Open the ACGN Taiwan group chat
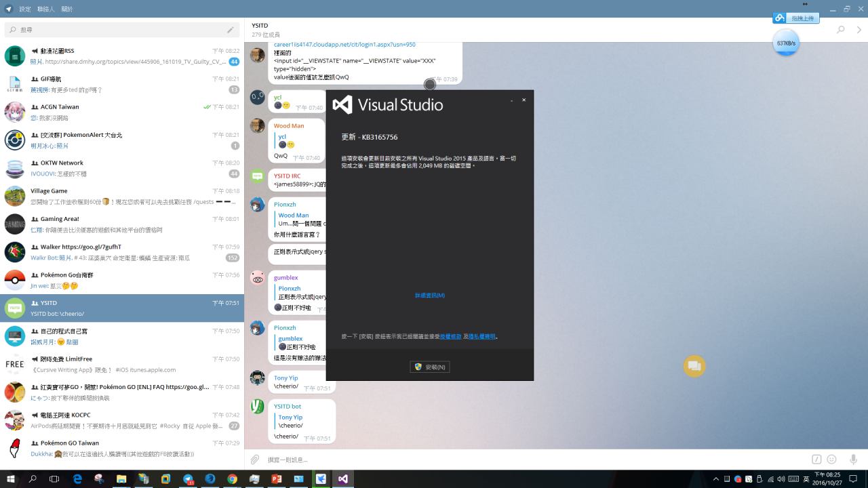The image size is (868, 488). coord(122,112)
